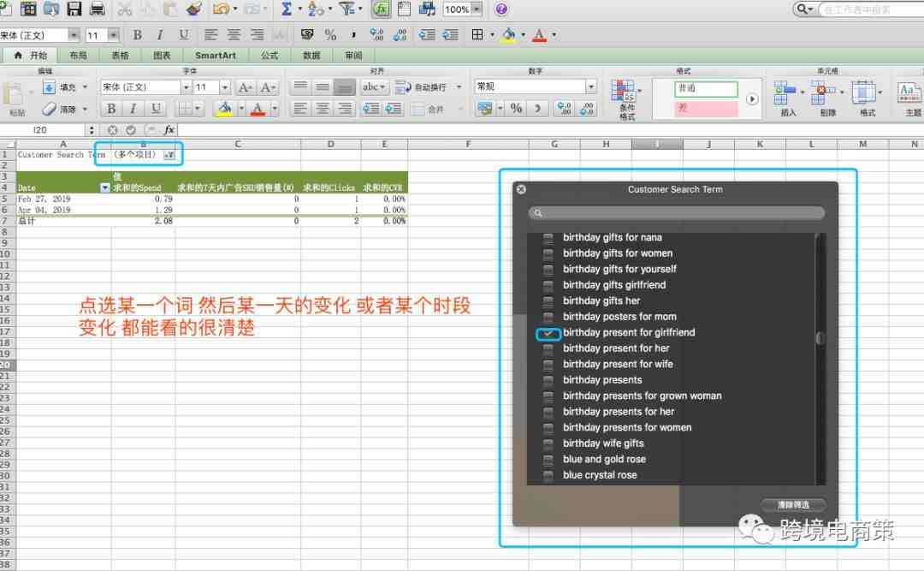The height and width of the screenshot is (571, 924).
Task: Check 'blue and gold rose'
Action: 548,460
